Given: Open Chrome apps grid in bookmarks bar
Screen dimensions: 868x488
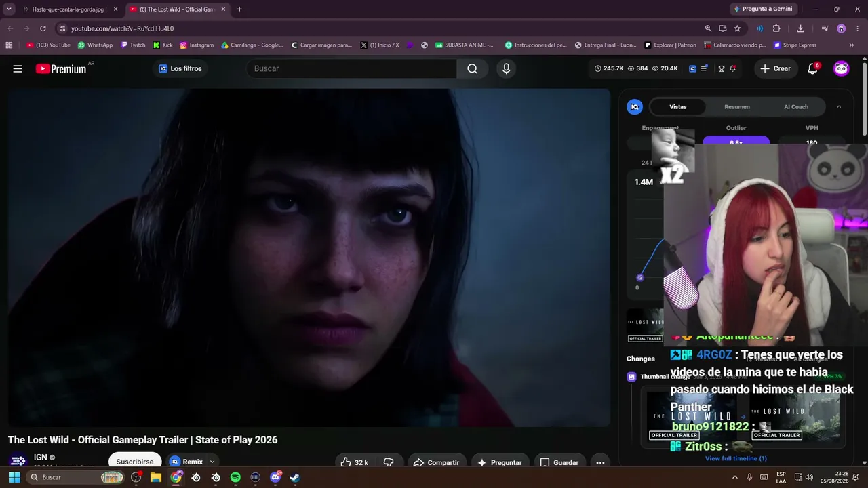Looking at the screenshot, I should click(9, 45).
